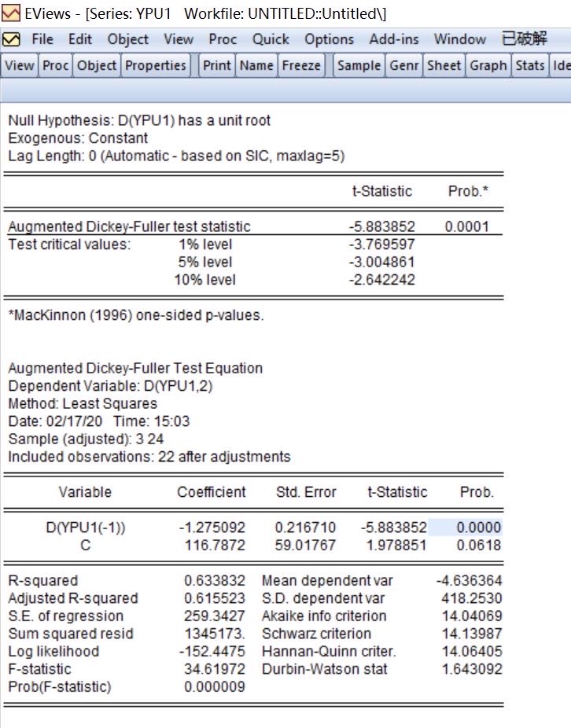Select Schwarz criterion value 14.13987
Screen dimensions: 571x728
click(x=472, y=634)
